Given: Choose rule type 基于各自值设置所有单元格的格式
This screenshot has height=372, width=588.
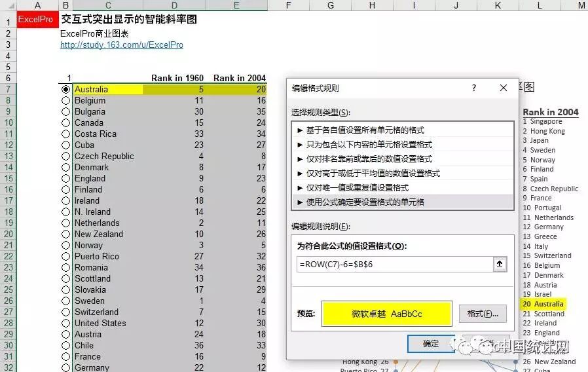Looking at the screenshot, I should (x=403, y=130).
